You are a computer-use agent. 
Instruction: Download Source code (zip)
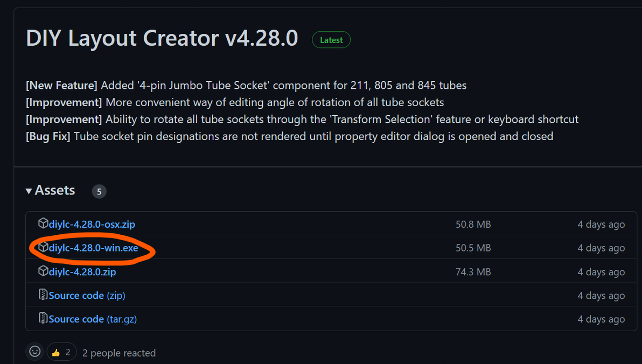87,295
